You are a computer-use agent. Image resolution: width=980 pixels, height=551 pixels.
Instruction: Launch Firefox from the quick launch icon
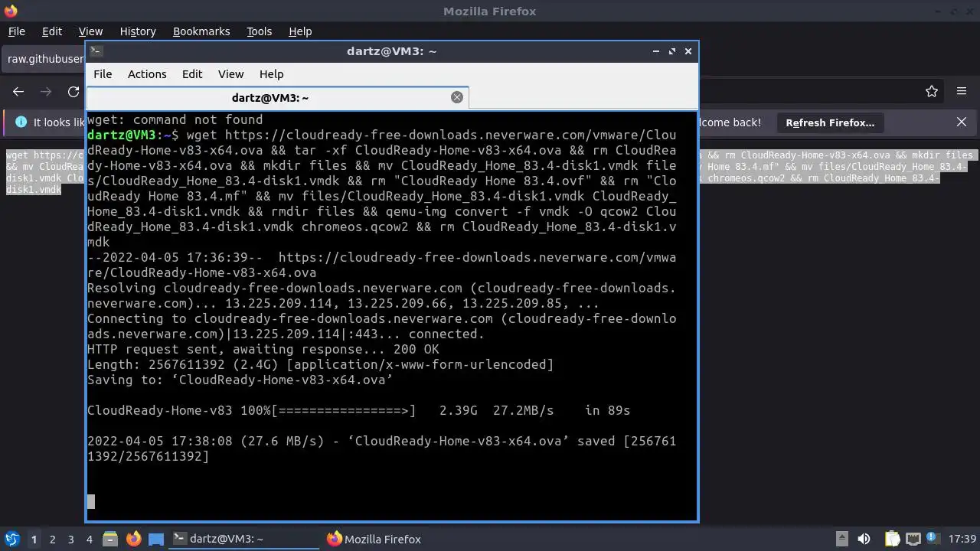coord(133,539)
